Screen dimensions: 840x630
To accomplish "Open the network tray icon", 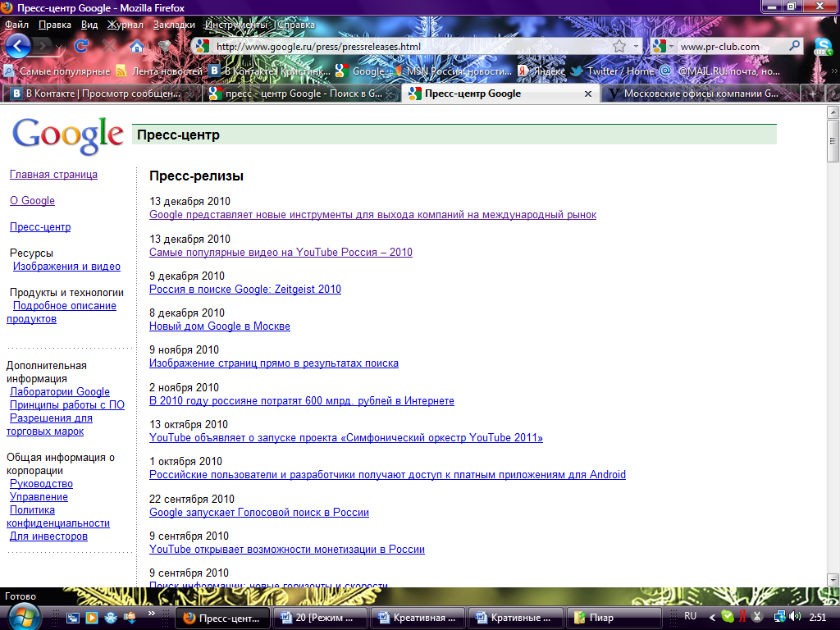I will coord(780,617).
